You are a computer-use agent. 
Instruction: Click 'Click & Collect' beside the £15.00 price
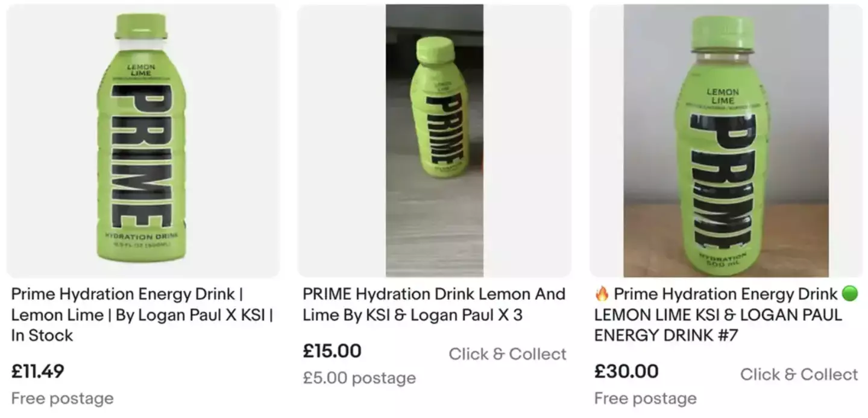click(x=508, y=354)
